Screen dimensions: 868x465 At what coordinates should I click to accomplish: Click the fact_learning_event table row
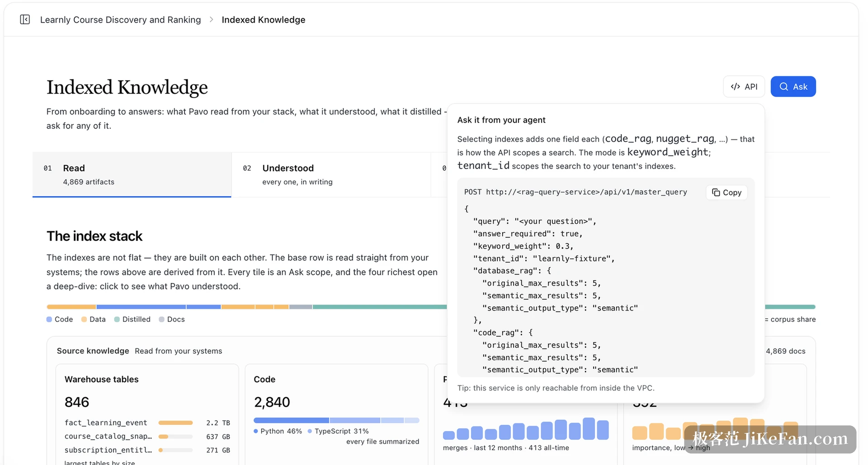pyautogui.click(x=147, y=423)
